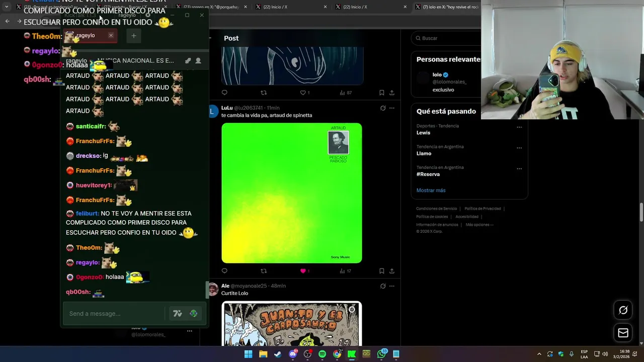
Task: Repost LuLu's artaud de spinetta post
Action: [x=263, y=271]
